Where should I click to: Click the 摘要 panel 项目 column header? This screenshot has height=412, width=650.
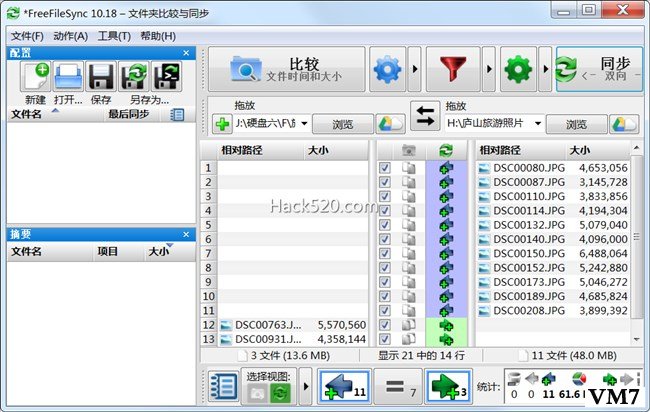point(108,251)
